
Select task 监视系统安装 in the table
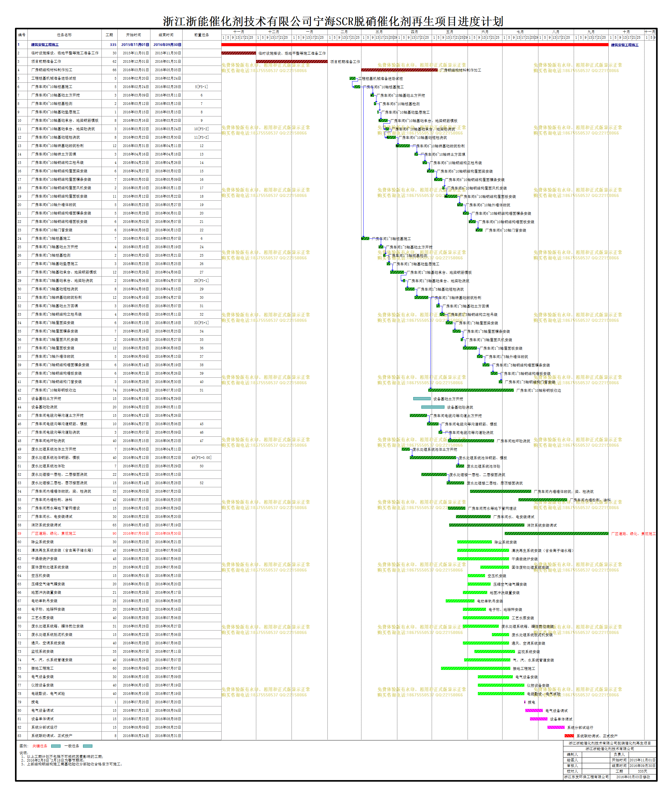42,651
